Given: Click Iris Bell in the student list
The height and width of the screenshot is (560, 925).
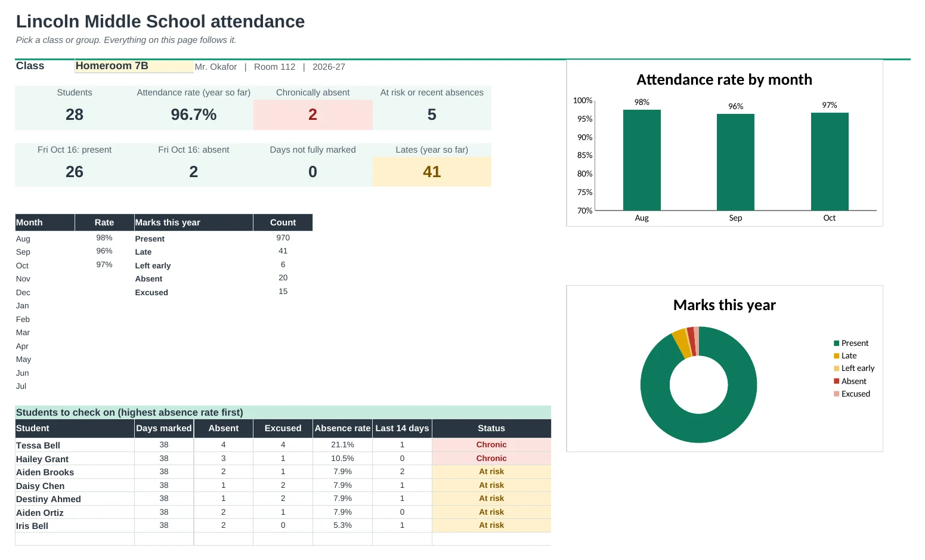Looking at the screenshot, I should (x=32, y=526).
